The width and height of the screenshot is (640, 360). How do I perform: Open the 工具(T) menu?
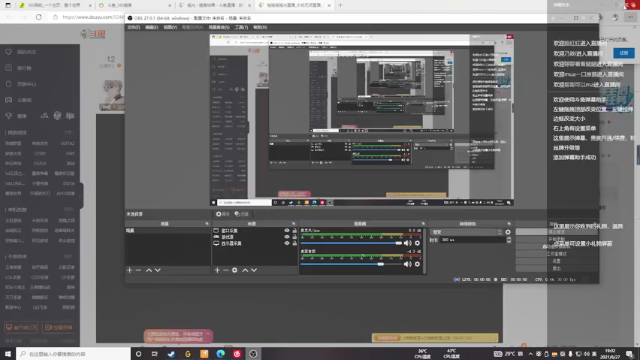coord(241,27)
